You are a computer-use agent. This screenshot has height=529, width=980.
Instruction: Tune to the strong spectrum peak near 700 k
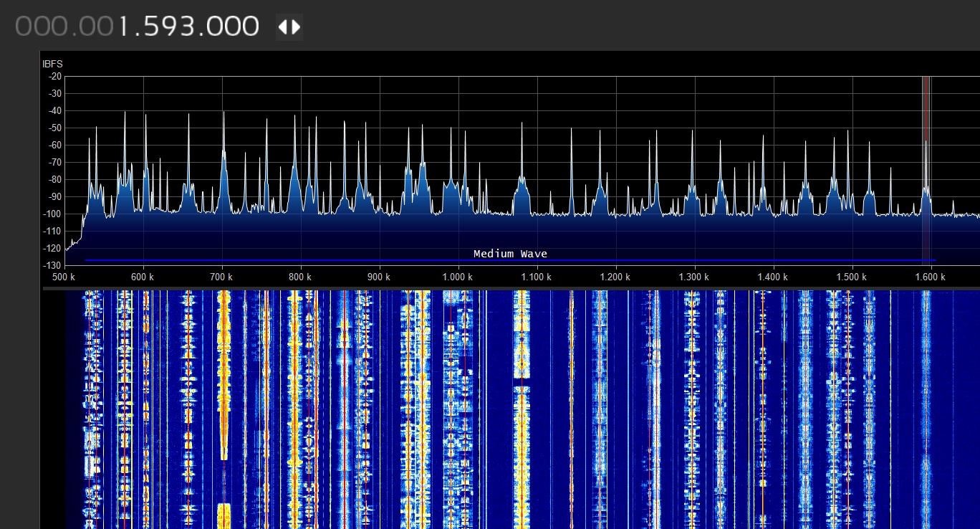point(223,115)
